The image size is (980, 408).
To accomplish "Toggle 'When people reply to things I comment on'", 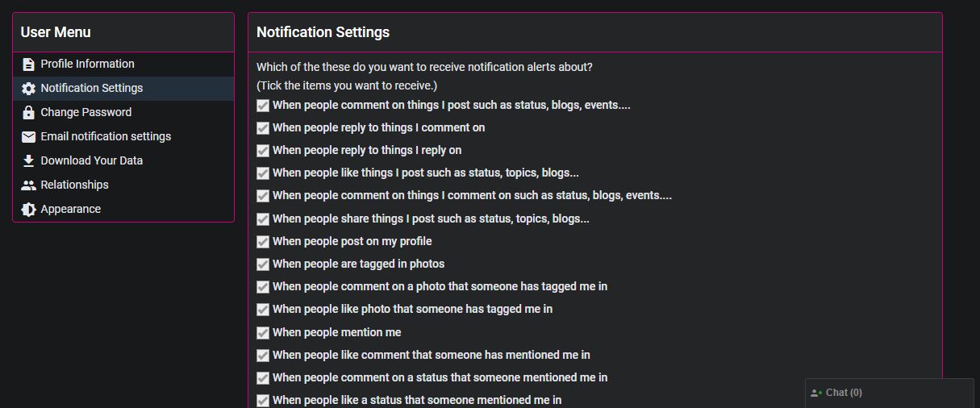I will 263,128.
